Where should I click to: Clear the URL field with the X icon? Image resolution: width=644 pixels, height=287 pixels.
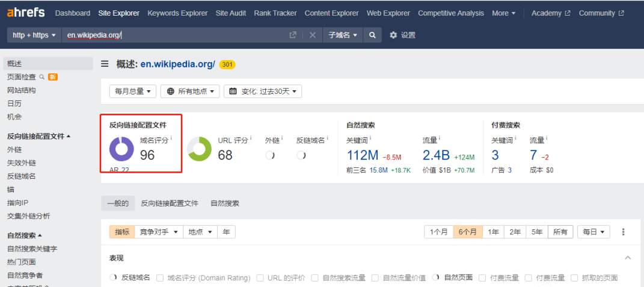[313, 35]
